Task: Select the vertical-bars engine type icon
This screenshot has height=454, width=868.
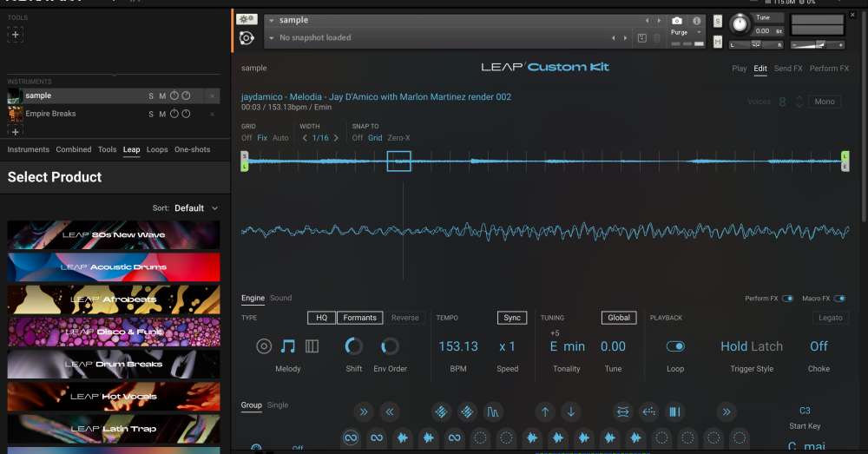Action: pos(312,346)
